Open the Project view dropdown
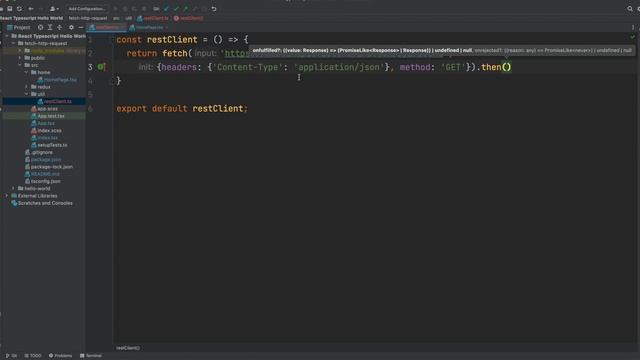 coord(19,27)
